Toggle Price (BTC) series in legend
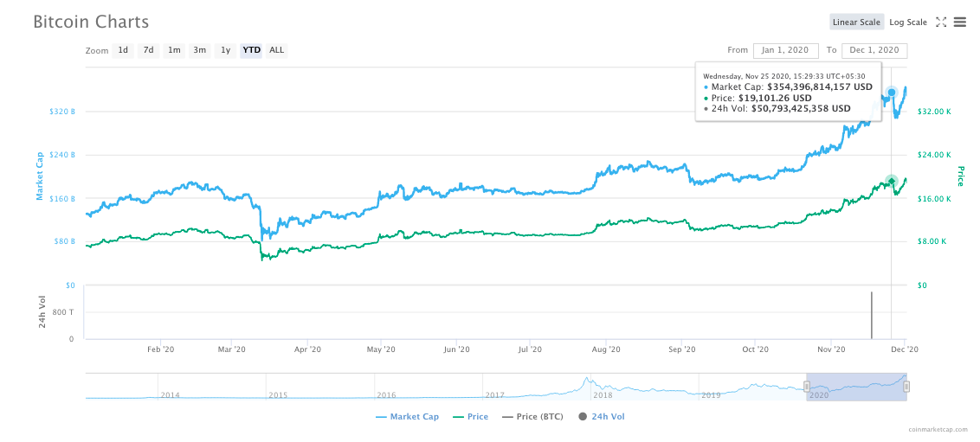980x442 pixels. 532,416
